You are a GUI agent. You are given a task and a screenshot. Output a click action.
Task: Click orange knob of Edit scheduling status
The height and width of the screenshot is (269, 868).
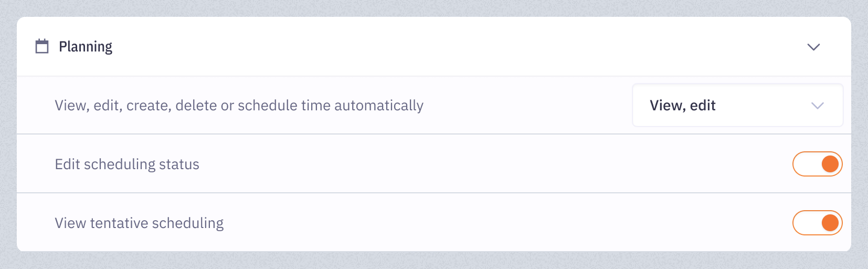830,164
